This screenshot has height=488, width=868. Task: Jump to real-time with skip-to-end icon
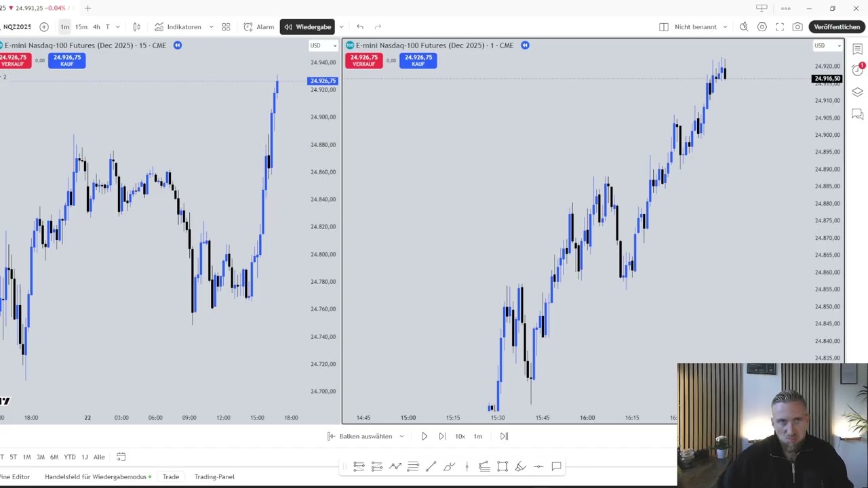click(504, 436)
